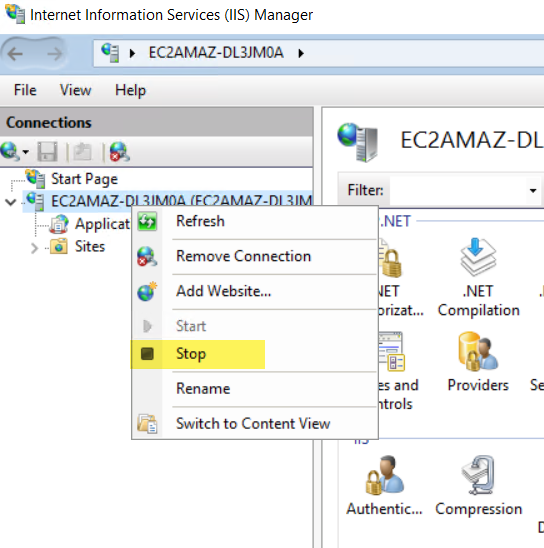544x548 pixels.
Task: Click the server icon in address bar
Action: [110, 53]
